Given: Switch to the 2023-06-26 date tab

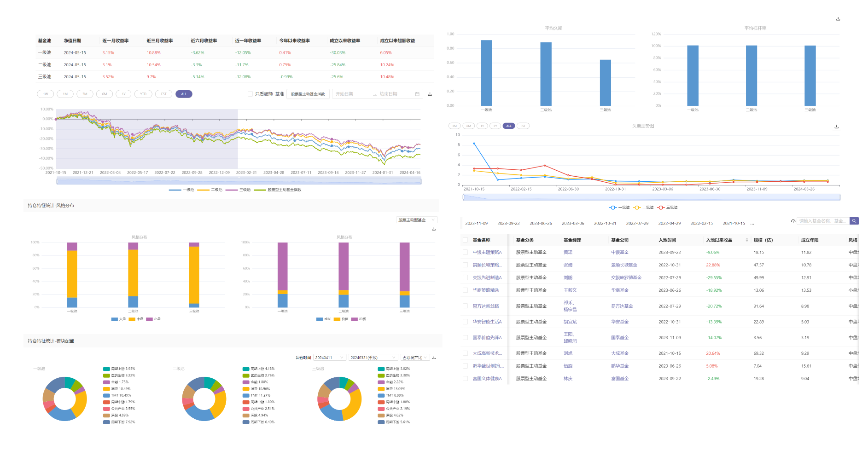Looking at the screenshot, I should pyautogui.click(x=540, y=224).
